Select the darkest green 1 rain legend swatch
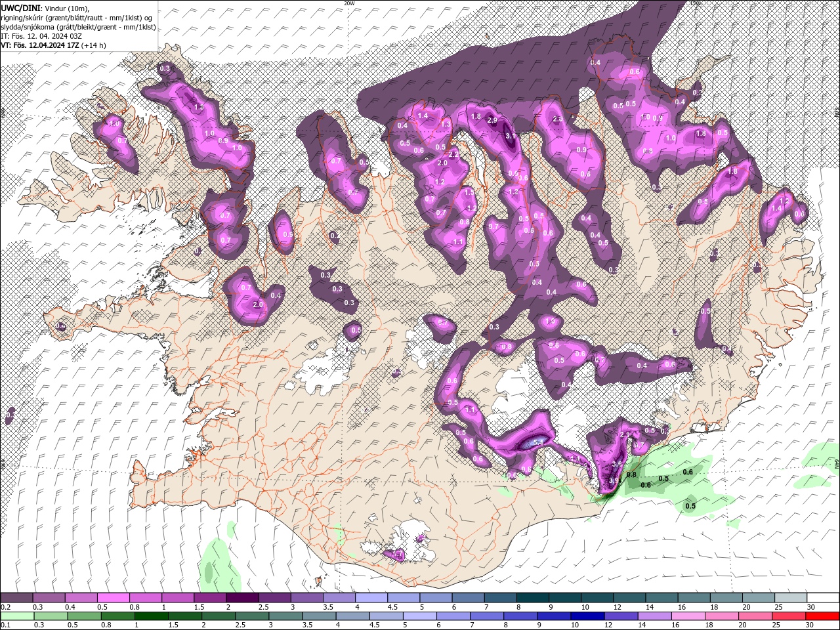The height and width of the screenshot is (630, 840). point(151,616)
